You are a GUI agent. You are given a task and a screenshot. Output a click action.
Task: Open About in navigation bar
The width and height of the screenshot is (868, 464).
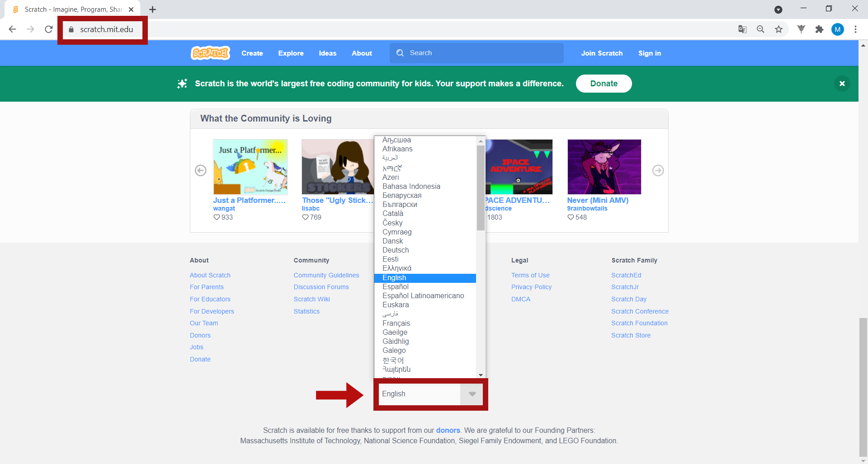pos(362,53)
